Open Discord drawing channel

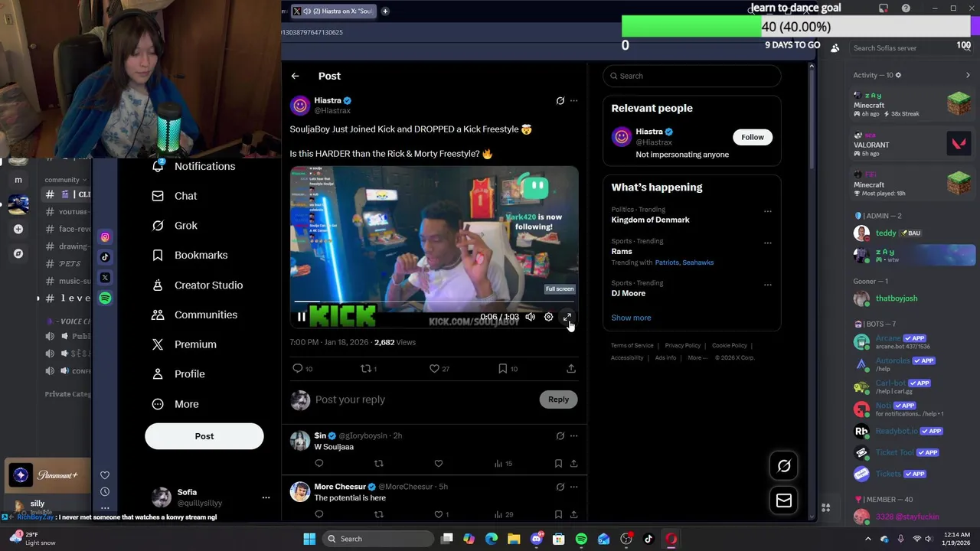pos(67,246)
